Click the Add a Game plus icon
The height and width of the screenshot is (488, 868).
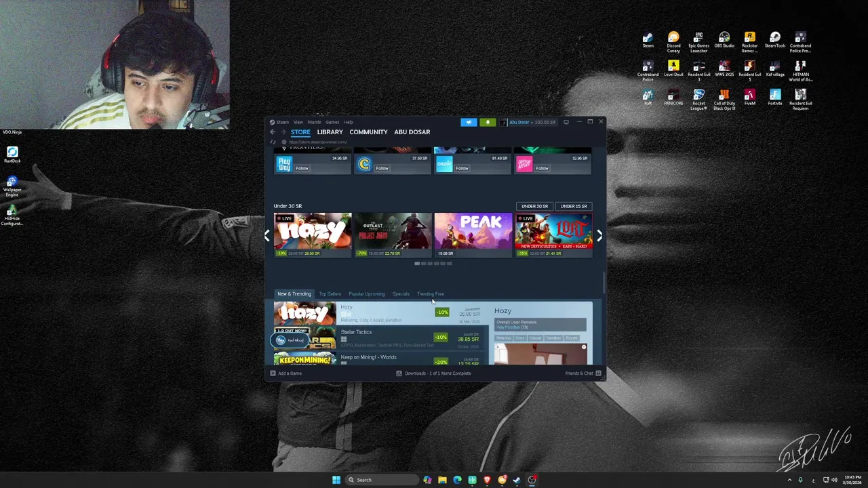[273, 373]
